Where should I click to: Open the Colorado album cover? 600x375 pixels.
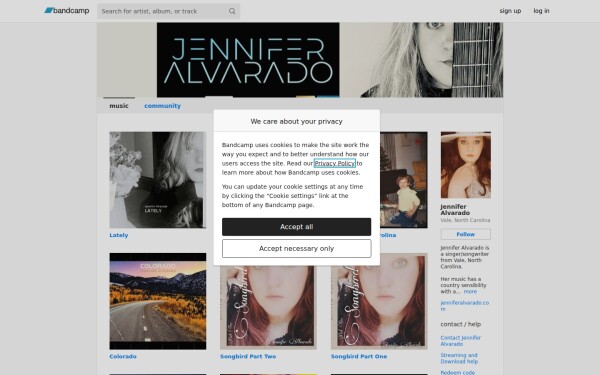point(158,301)
